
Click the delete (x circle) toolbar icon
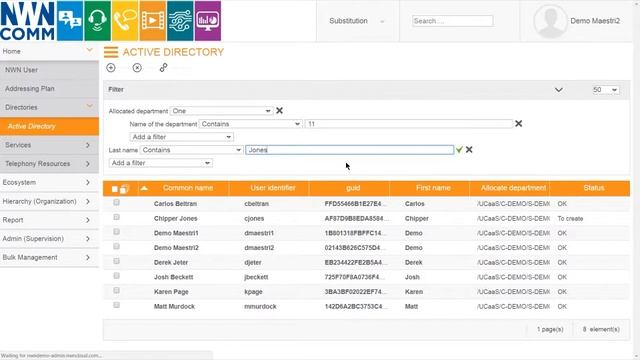(137, 68)
